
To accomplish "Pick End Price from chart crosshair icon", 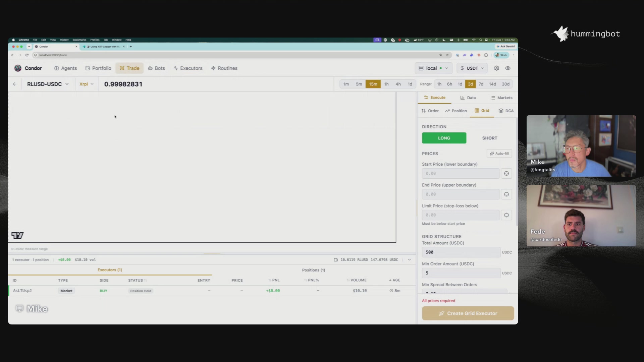I will (506, 194).
